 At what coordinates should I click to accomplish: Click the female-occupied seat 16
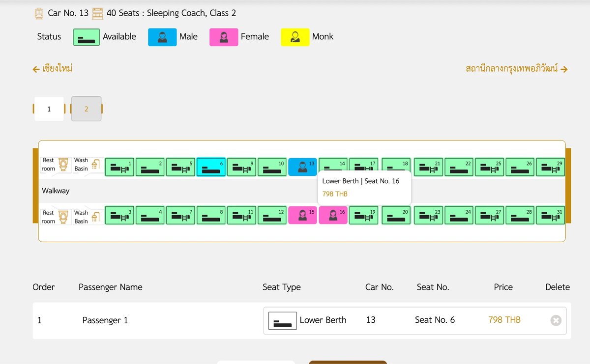333,215
